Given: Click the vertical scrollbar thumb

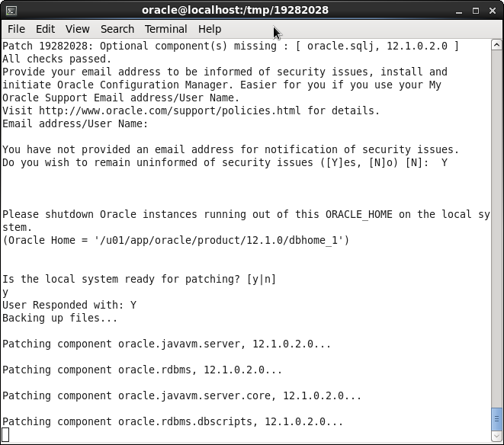Looking at the screenshot, I should pos(496,419).
